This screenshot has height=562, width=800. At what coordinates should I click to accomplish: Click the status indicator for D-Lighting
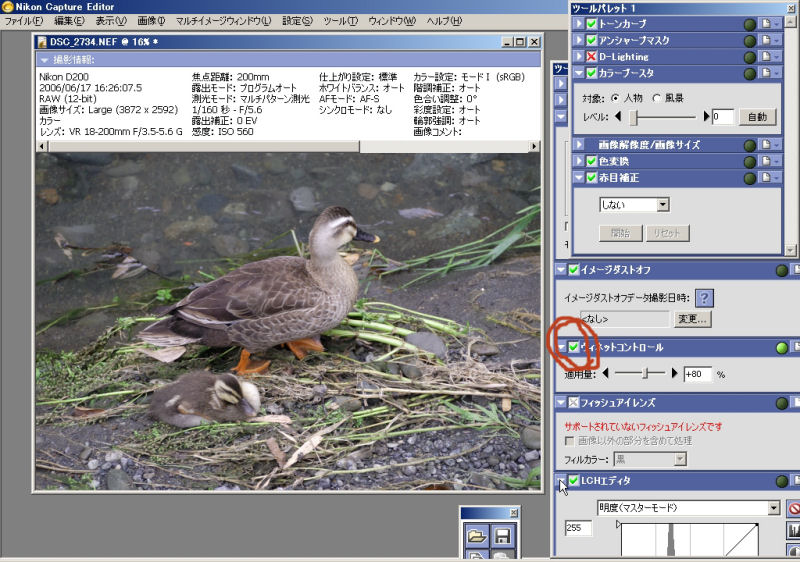(x=749, y=56)
